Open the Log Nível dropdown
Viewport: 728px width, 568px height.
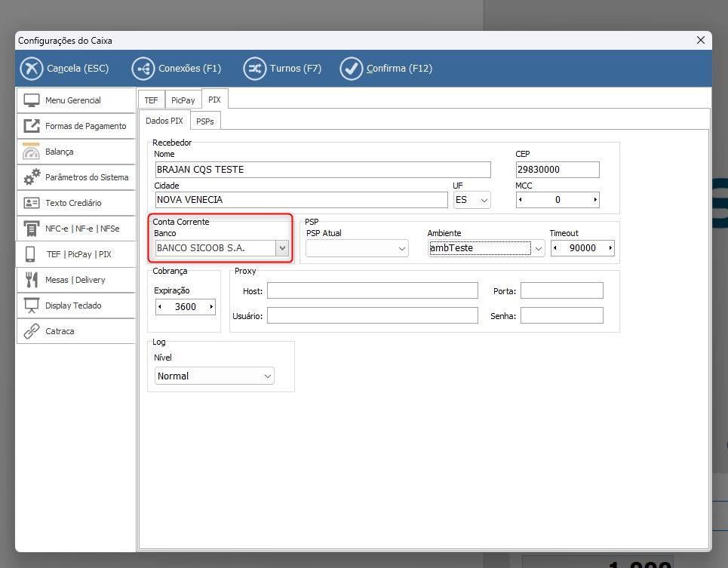coord(267,376)
